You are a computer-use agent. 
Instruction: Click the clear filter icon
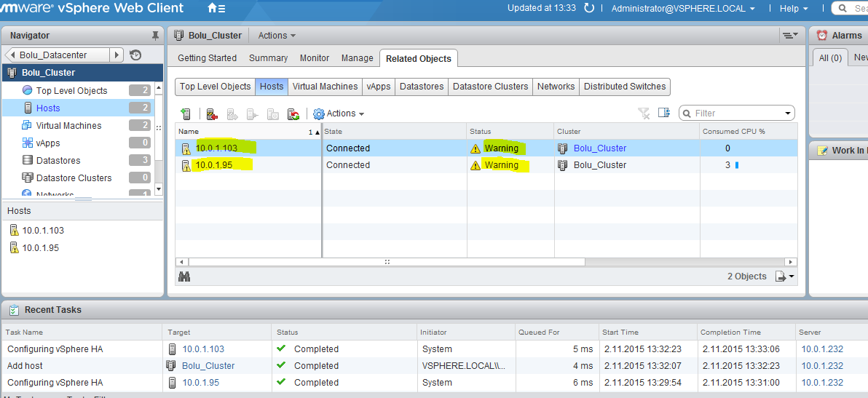click(x=643, y=113)
